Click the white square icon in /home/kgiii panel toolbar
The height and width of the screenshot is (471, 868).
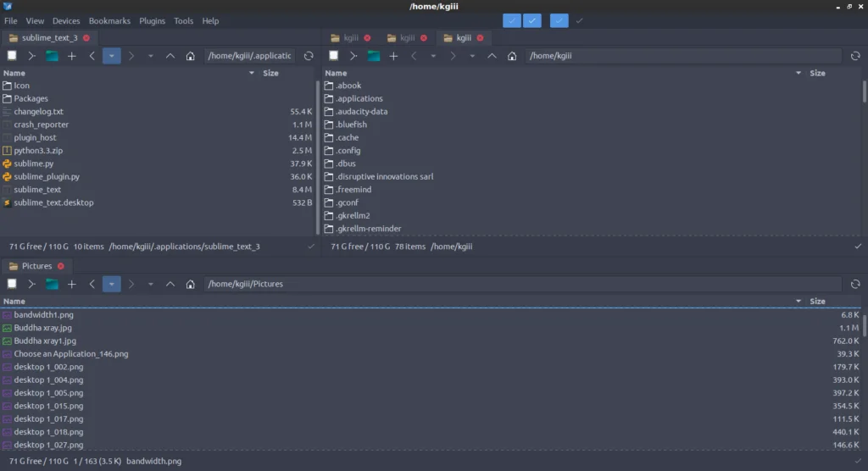(x=333, y=55)
